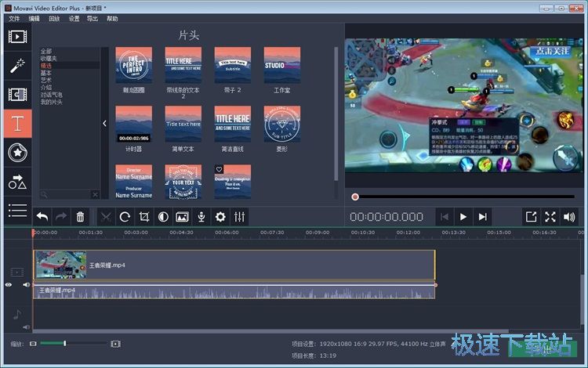Open the More tools list icon

coord(17,211)
